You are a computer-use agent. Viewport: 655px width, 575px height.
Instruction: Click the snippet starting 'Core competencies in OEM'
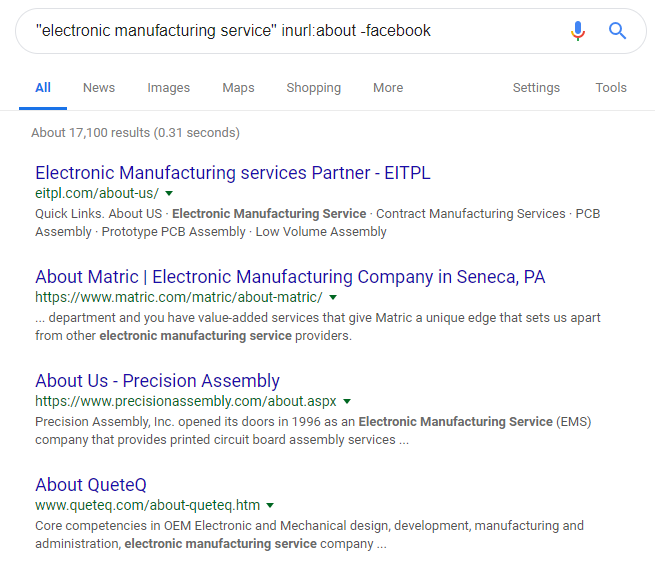(310, 535)
